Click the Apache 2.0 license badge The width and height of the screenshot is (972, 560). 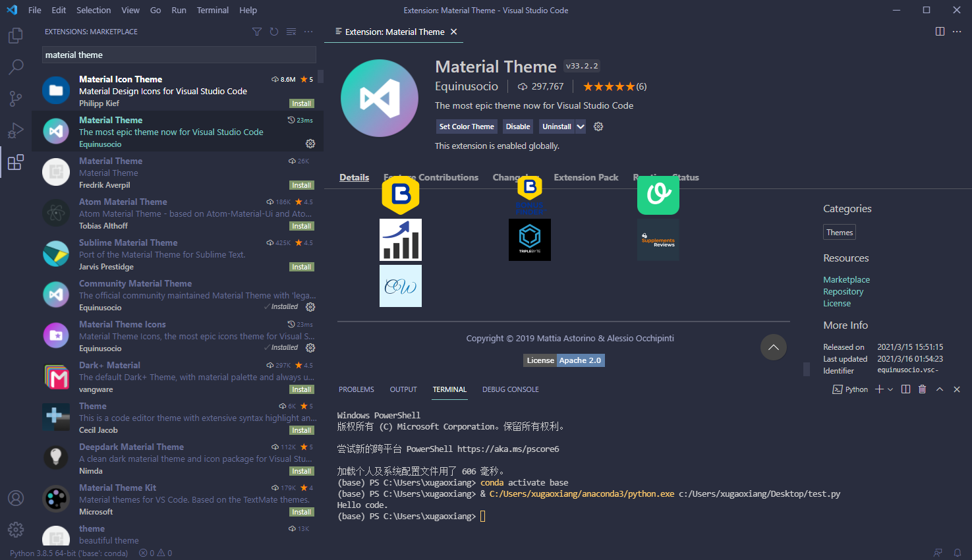pyautogui.click(x=580, y=360)
